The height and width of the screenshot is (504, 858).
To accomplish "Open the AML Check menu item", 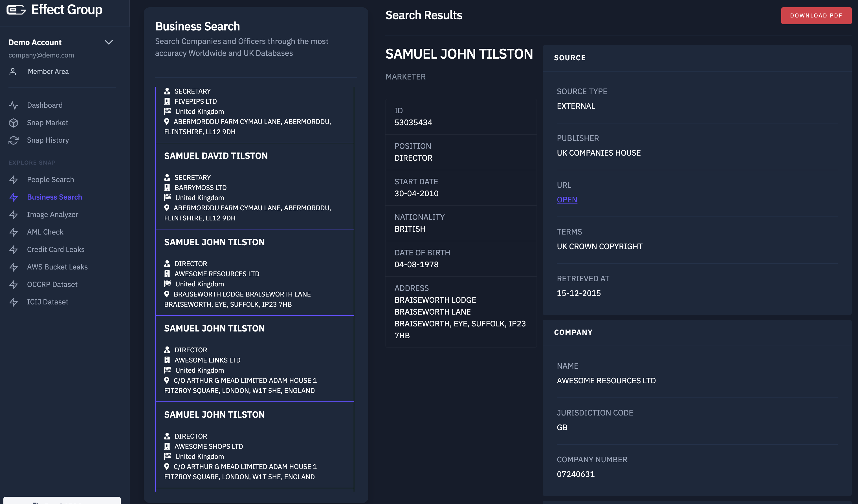I will [x=45, y=232].
